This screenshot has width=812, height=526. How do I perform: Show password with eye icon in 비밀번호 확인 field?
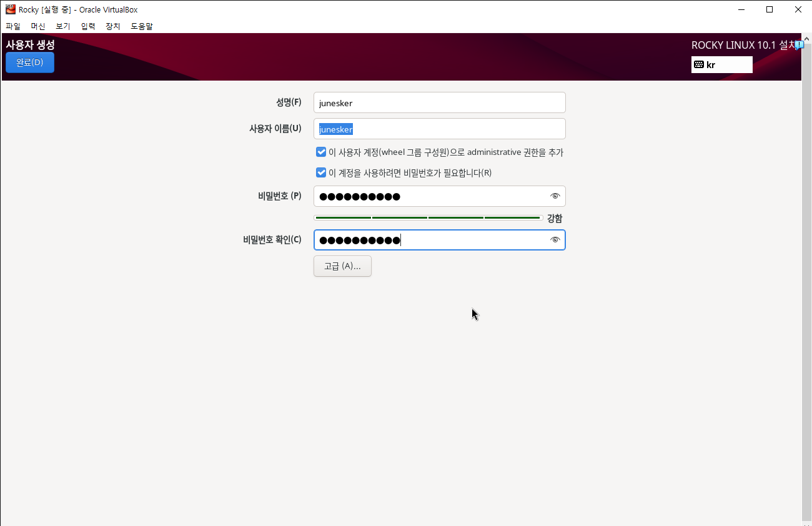[555, 240]
